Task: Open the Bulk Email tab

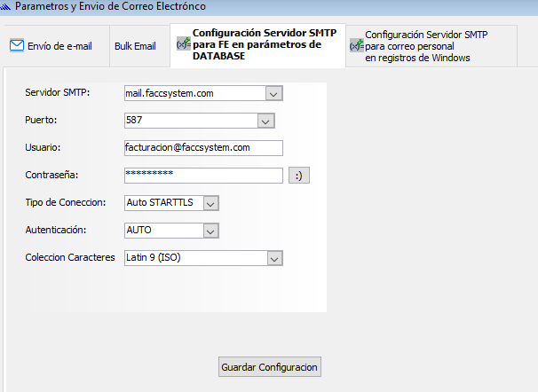Action: [135, 46]
